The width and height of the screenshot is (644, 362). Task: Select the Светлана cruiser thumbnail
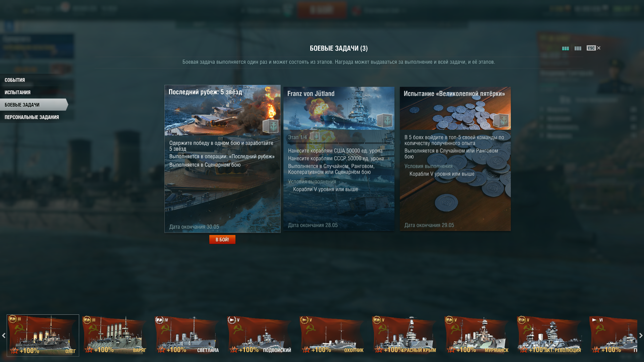187,335
